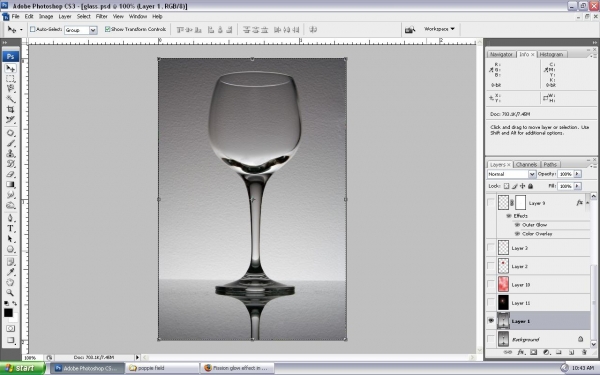Click Link layers icon at Layers panel bottom
This screenshot has width=600, height=375.
pos(508,352)
